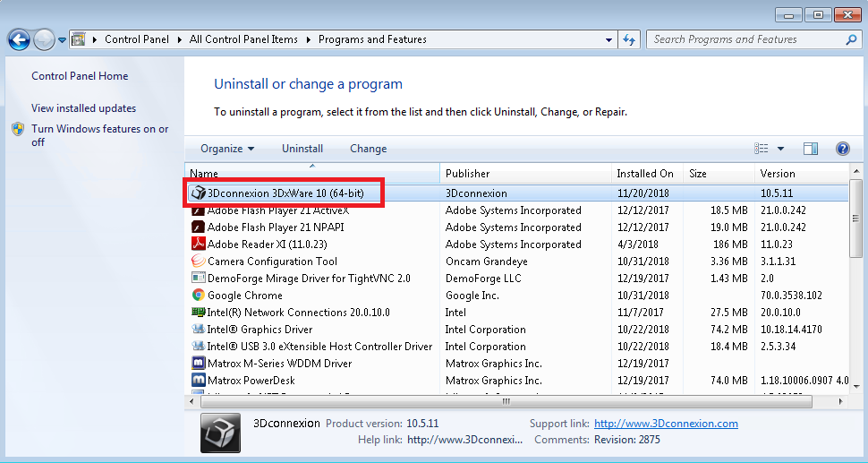Open the 3Dconnexion support link

pos(666,424)
